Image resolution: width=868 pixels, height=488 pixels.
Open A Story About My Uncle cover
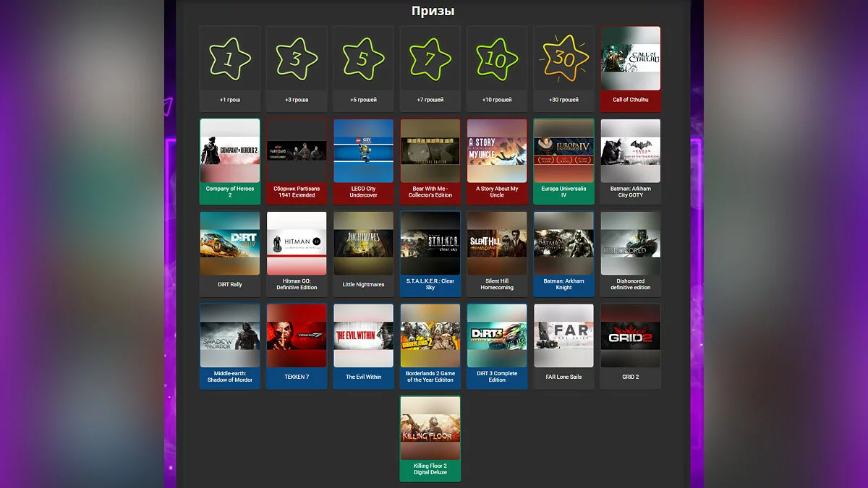coord(497,150)
